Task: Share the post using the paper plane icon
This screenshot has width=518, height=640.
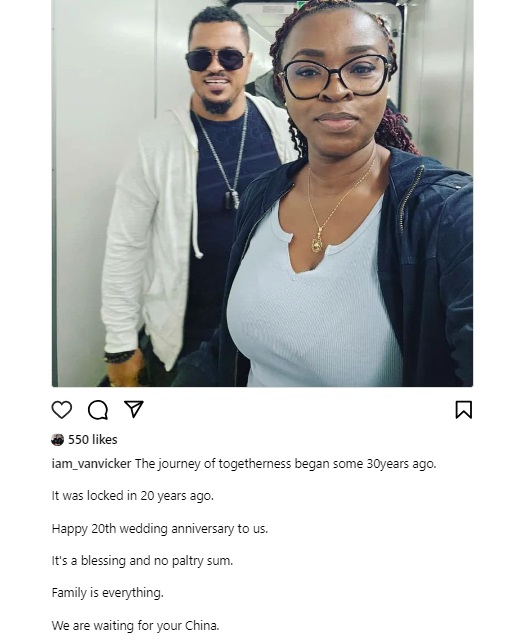Action: (134, 409)
